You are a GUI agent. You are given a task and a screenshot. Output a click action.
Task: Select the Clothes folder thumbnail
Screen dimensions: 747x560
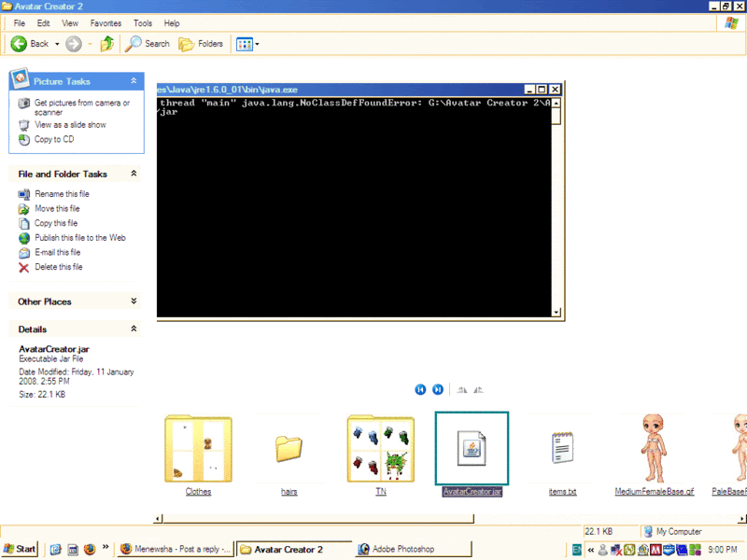[198, 449]
